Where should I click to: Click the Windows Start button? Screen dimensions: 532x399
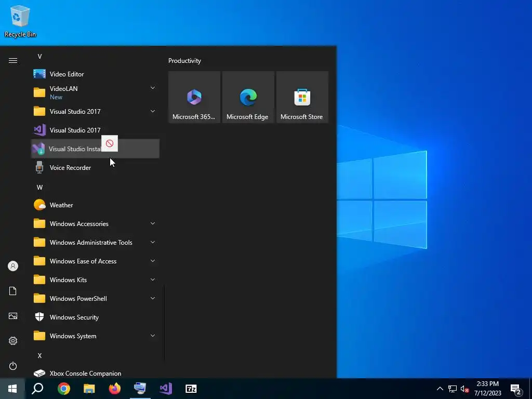tap(12, 389)
